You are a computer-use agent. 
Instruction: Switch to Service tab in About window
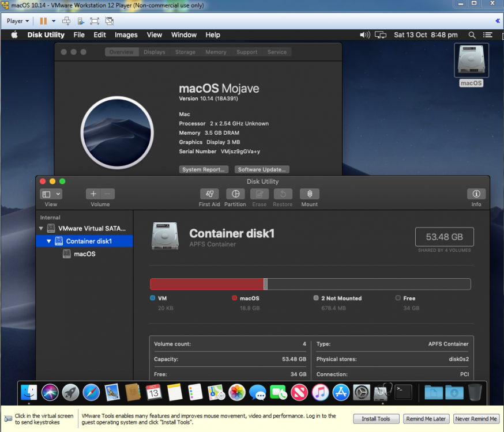pyautogui.click(x=277, y=52)
